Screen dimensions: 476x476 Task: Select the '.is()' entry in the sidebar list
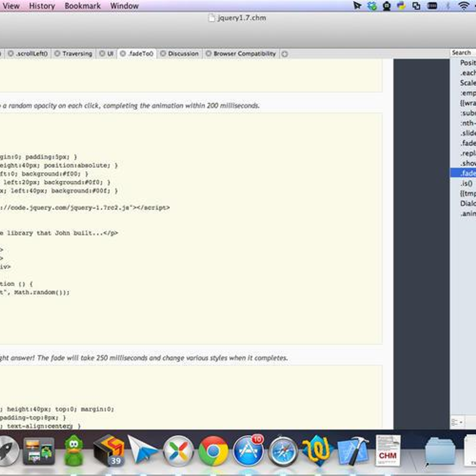point(463,184)
